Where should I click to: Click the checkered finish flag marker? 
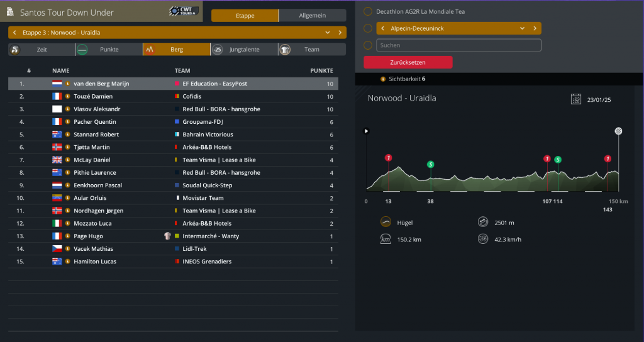click(x=618, y=131)
